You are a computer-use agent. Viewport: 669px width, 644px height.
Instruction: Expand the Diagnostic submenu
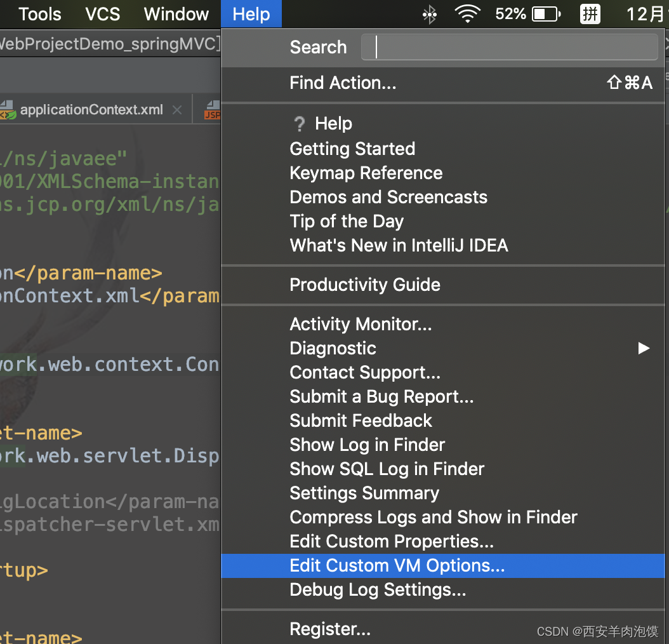[x=443, y=348]
